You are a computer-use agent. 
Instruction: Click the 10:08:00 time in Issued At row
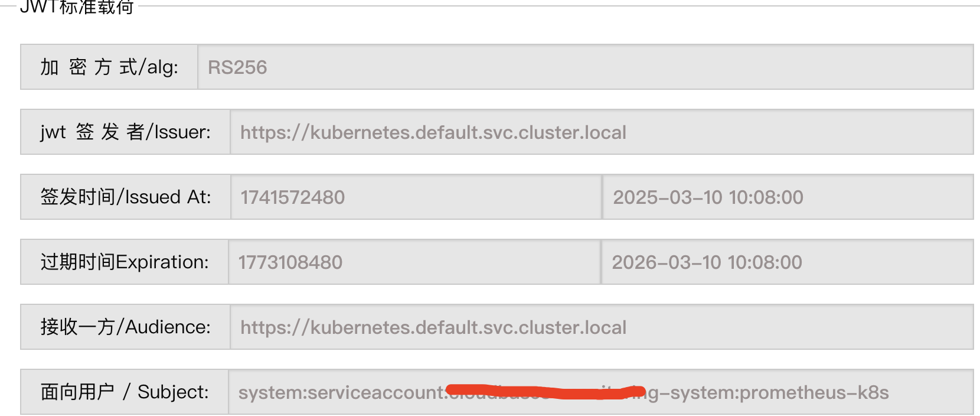(766, 197)
